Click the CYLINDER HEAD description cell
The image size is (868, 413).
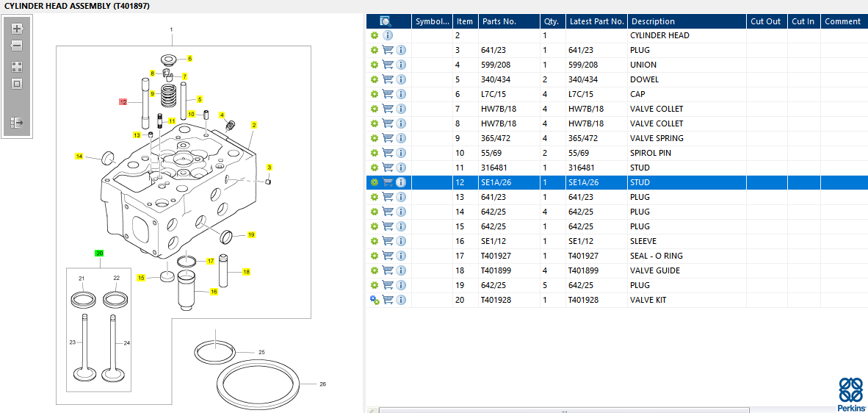point(660,35)
